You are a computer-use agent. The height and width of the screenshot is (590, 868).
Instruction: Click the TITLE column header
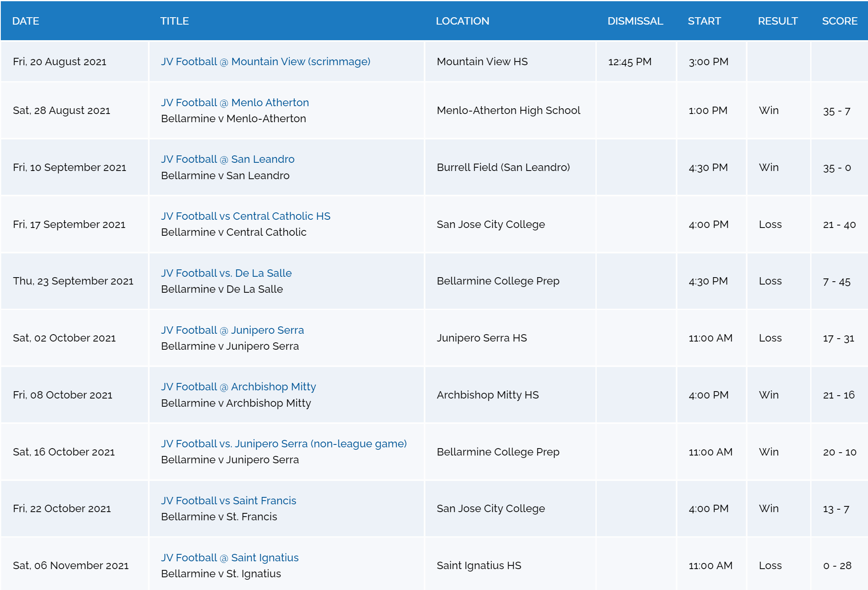tap(175, 21)
